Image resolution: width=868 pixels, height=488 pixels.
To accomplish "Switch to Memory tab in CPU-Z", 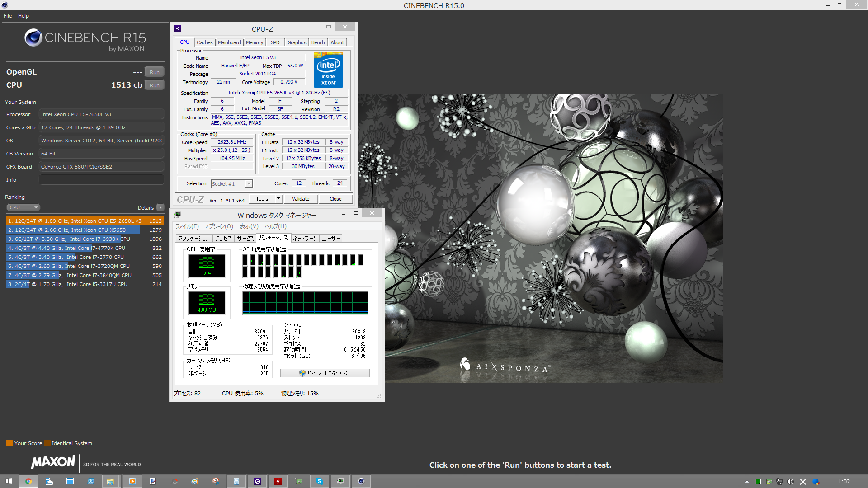I will pyautogui.click(x=255, y=42).
